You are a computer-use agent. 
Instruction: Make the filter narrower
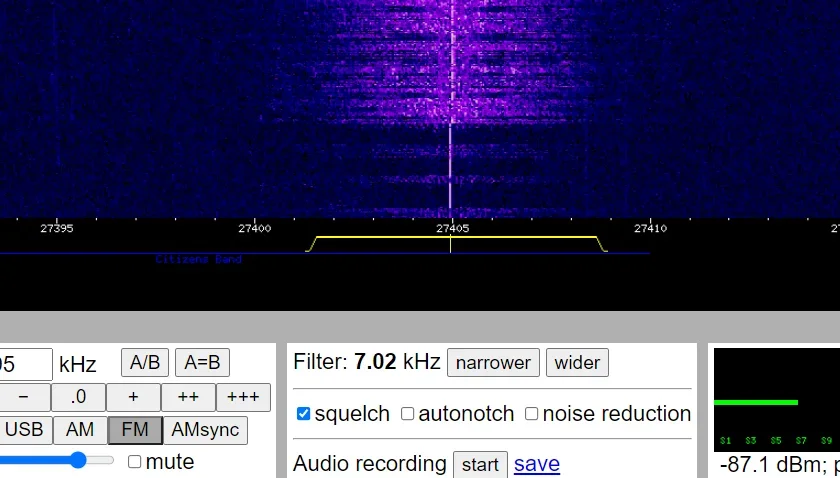click(493, 363)
